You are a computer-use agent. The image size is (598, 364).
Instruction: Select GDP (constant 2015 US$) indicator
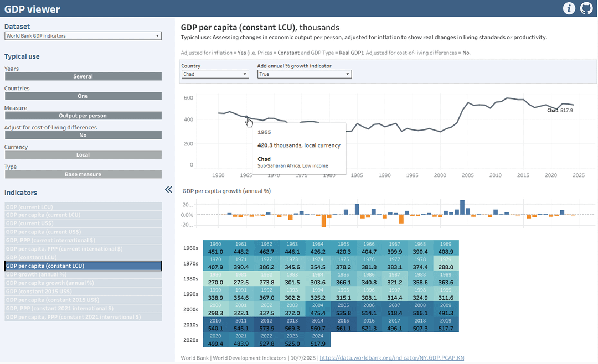click(83, 292)
